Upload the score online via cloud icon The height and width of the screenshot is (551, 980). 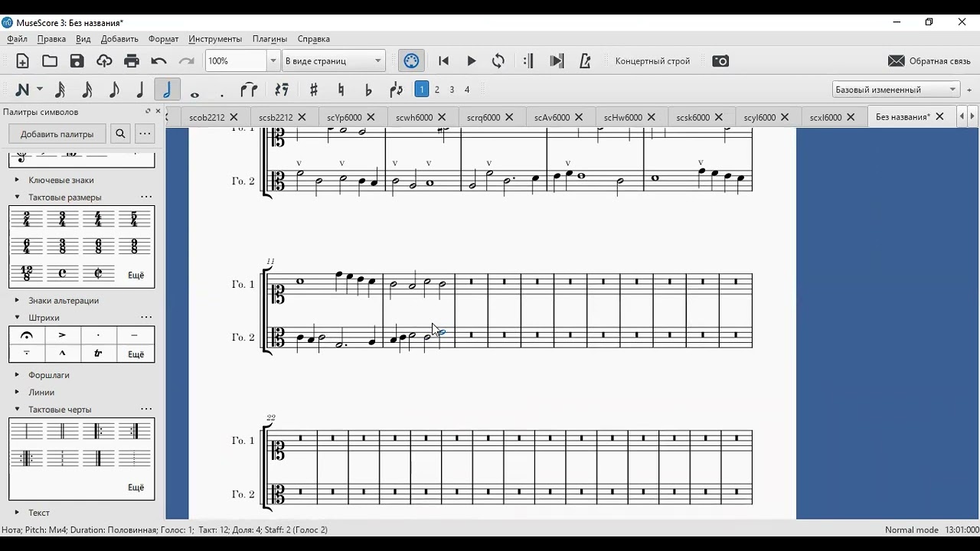[x=104, y=61]
